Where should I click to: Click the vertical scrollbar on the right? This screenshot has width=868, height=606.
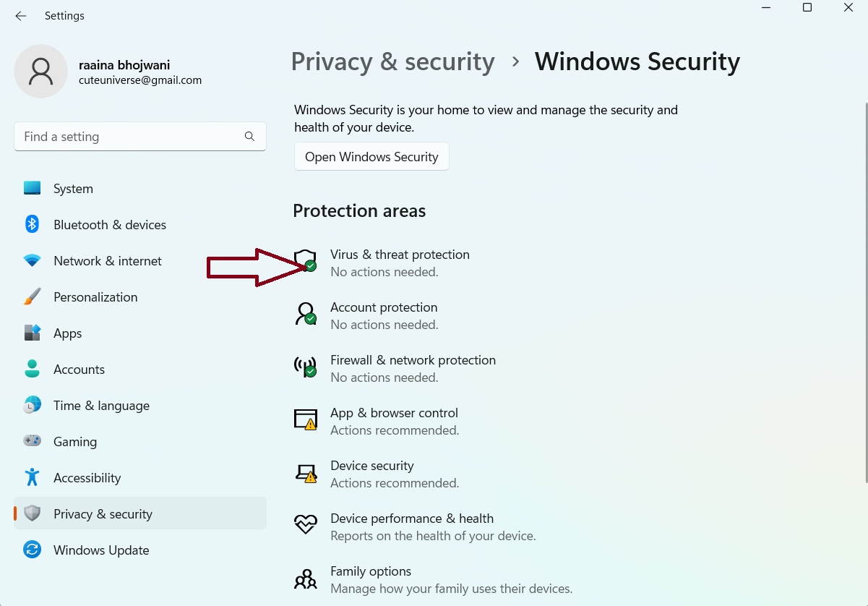tap(865, 289)
